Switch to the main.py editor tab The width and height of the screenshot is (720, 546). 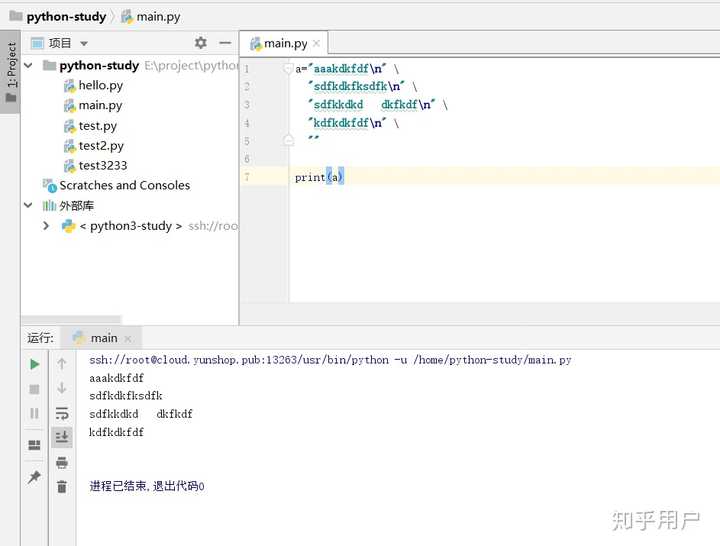[x=285, y=44]
